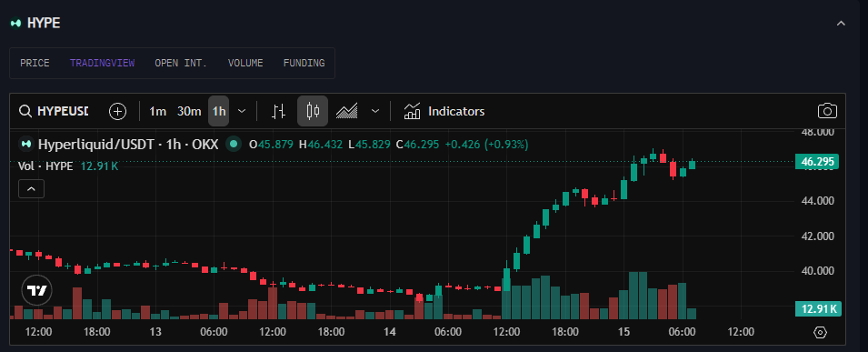Click the HYPE coin logo in header

(x=16, y=24)
